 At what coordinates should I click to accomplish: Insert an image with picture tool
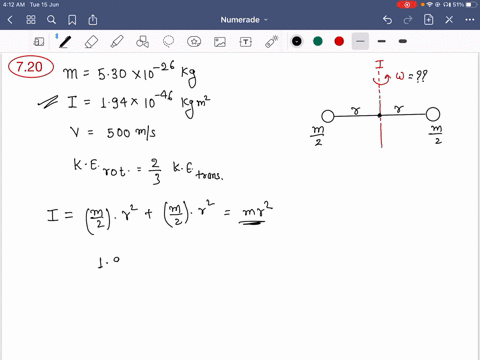pyautogui.click(x=220, y=42)
